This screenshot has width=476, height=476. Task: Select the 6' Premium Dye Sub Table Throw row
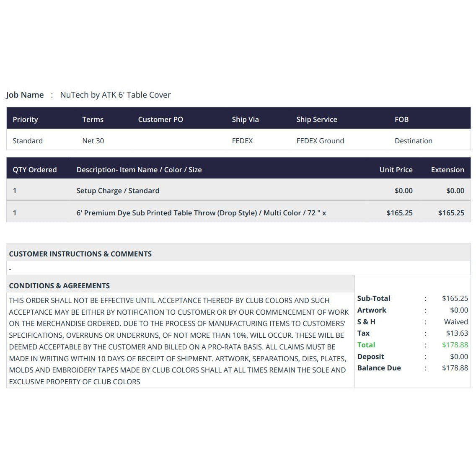pyautogui.click(x=238, y=212)
